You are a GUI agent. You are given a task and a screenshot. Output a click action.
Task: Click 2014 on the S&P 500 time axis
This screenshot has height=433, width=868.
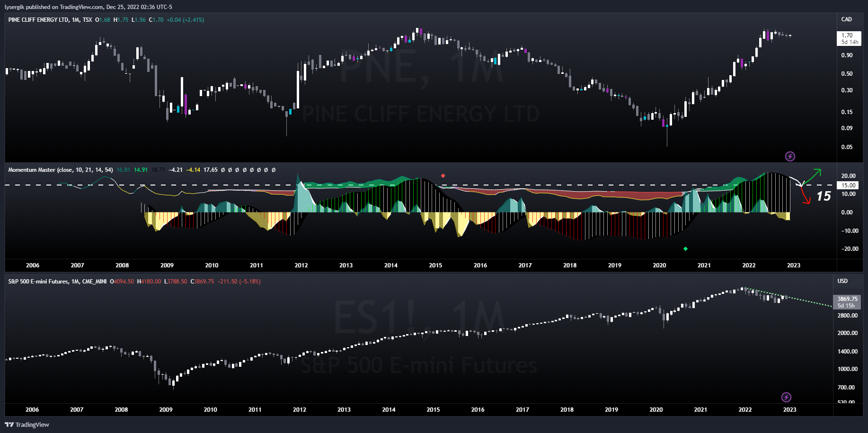pos(389,410)
